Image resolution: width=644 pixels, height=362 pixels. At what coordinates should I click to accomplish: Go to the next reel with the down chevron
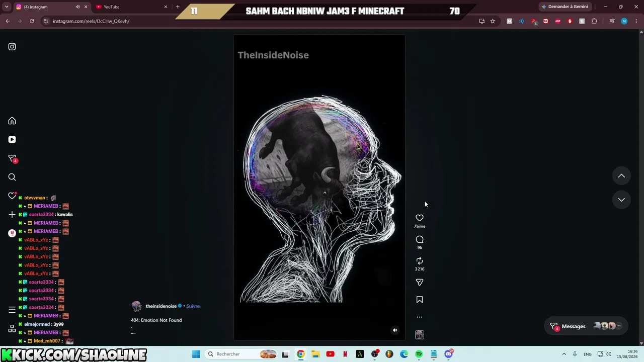click(x=621, y=200)
